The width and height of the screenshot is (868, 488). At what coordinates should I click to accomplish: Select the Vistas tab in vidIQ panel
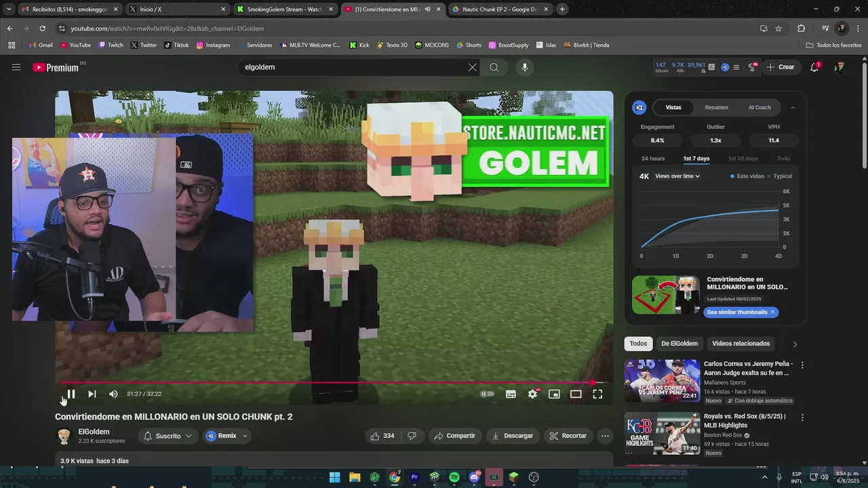(673, 107)
